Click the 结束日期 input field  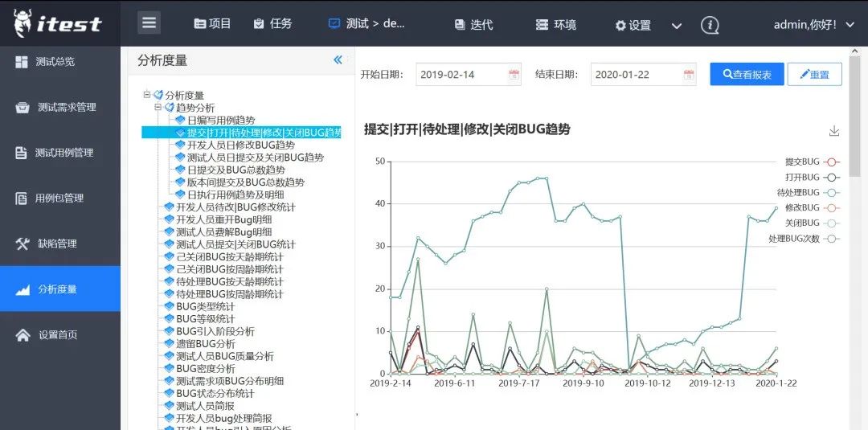[643, 74]
